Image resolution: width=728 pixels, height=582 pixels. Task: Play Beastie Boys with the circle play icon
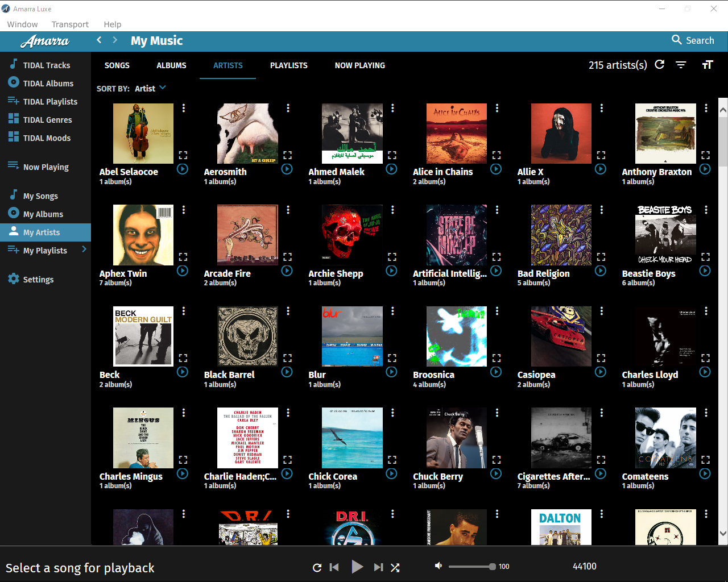[705, 271]
